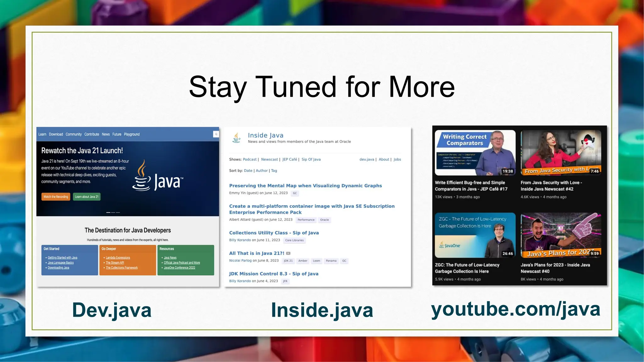Click the Dev.java caption text
The height and width of the screenshot is (362, 644).
[x=112, y=310]
